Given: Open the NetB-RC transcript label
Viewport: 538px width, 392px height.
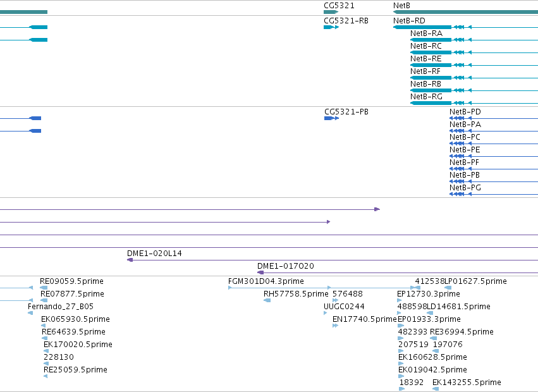Looking at the screenshot, I should tap(426, 46).
